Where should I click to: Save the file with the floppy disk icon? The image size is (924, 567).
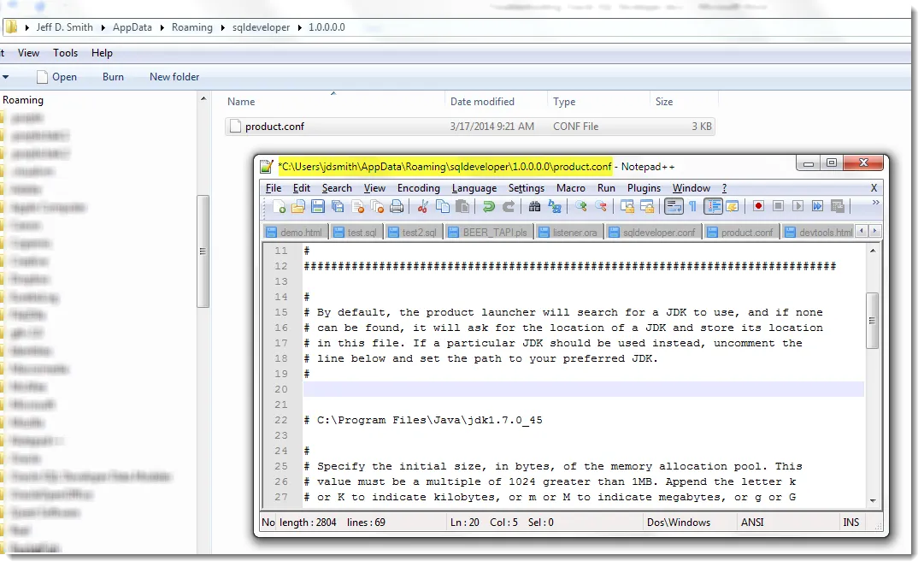[318, 206]
